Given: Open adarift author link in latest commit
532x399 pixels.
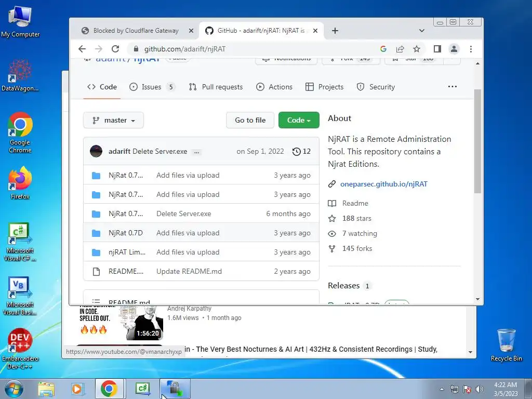Looking at the screenshot, I should coord(119,151).
